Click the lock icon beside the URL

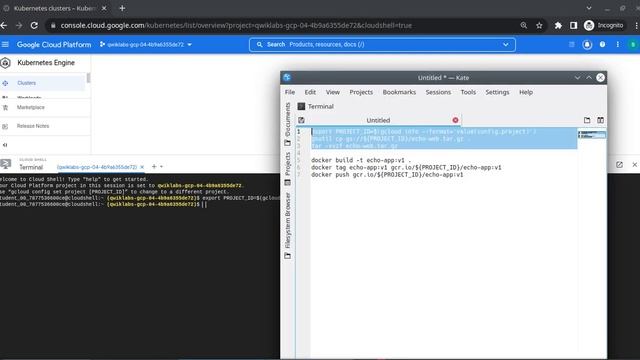point(53,25)
